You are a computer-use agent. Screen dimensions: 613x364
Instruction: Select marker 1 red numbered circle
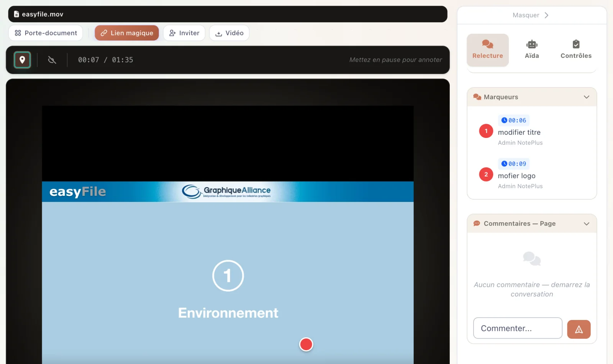(x=486, y=131)
